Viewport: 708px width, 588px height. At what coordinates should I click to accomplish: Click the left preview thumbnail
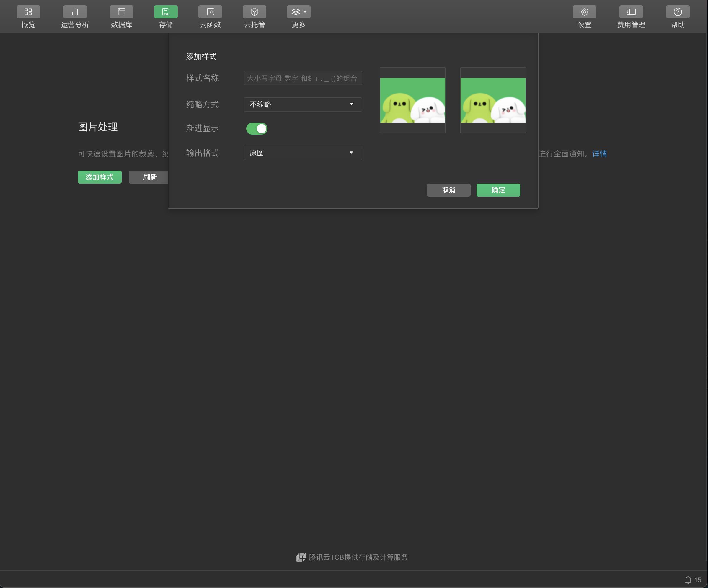click(x=412, y=100)
